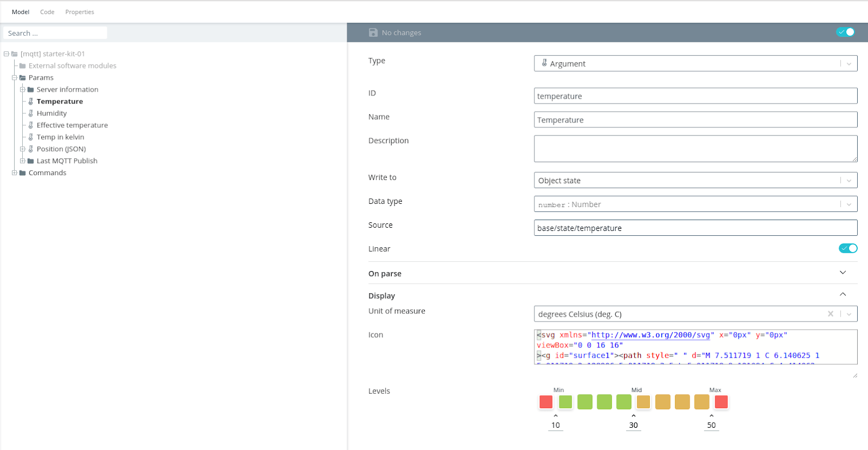This screenshot has width=868, height=450.
Task: Expand the Position (JSON) node
Action: [23, 149]
